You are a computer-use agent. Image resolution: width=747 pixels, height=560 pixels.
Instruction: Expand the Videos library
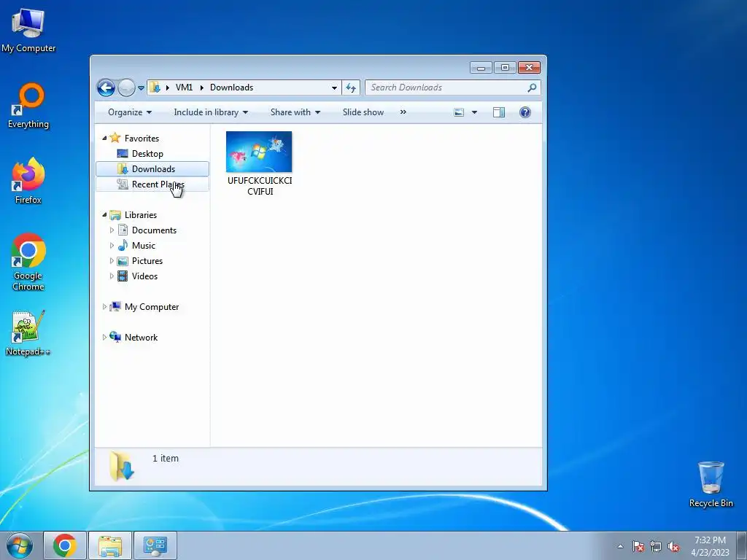pyautogui.click(x=112, y=276)
